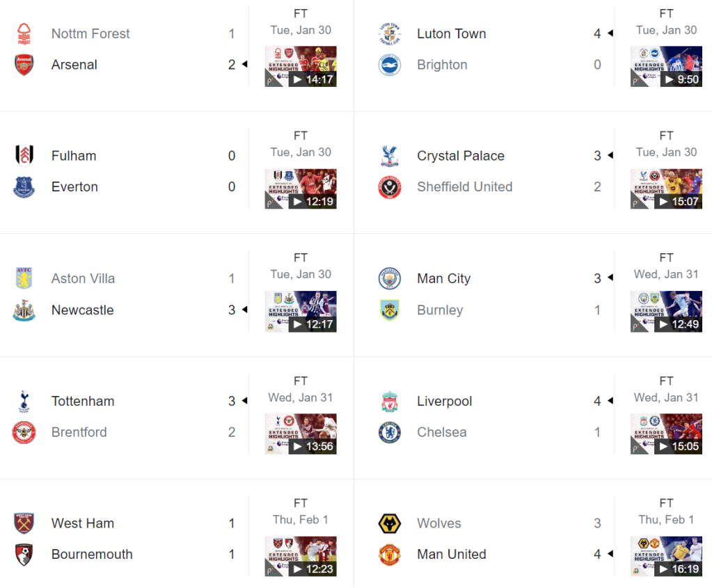Click the Everton club crest
The width and height of the screenshot is (712, 588).
coord(24,187)
